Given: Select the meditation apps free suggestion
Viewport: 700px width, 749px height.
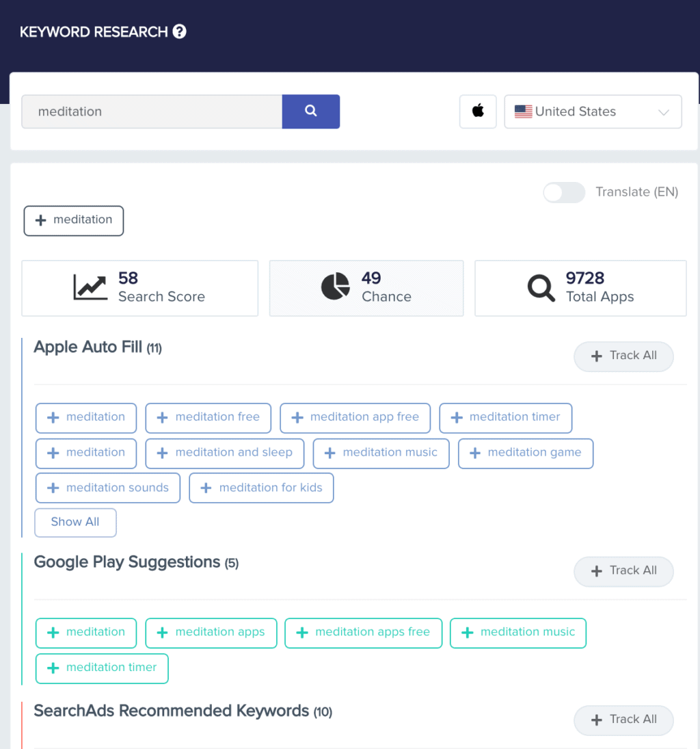Looking at the screenshot, I should [363, 633].
